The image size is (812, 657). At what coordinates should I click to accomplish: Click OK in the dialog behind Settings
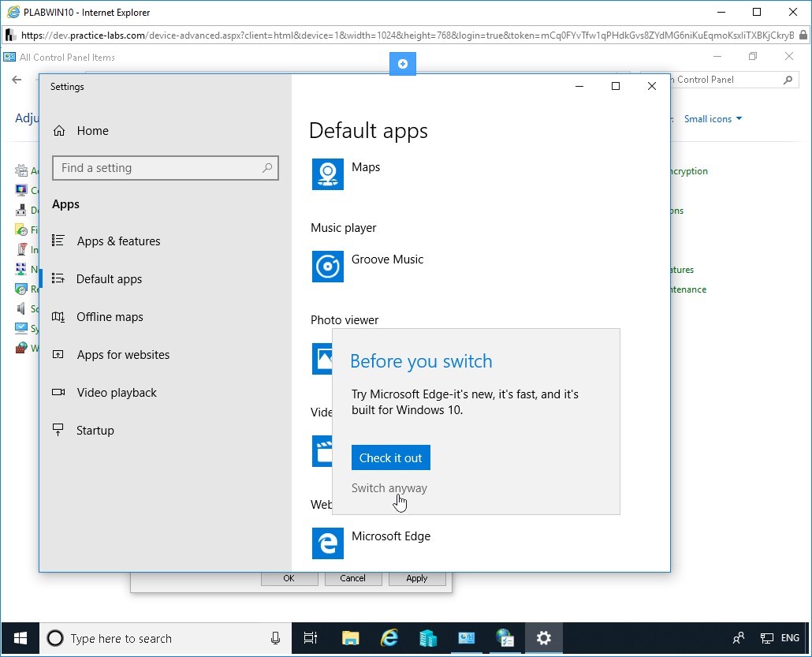pyautogui.click(x=289, y=578)
